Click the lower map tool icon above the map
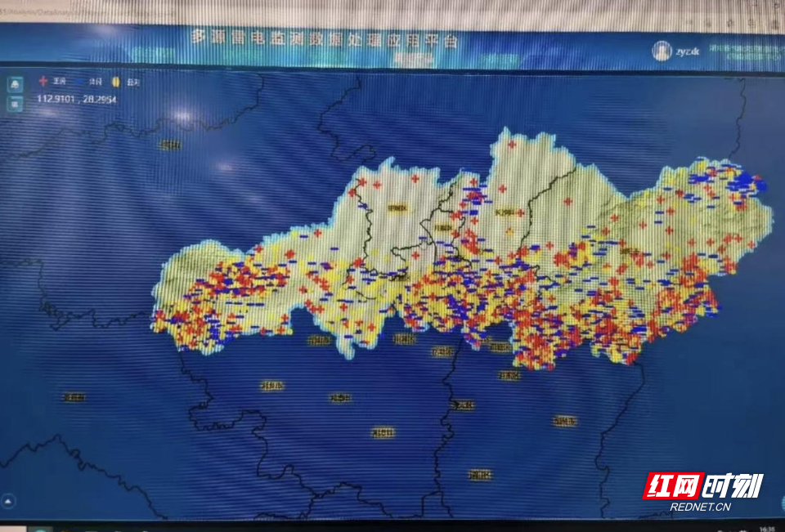This screenshot has width=785, height=532. click(15, 104)
